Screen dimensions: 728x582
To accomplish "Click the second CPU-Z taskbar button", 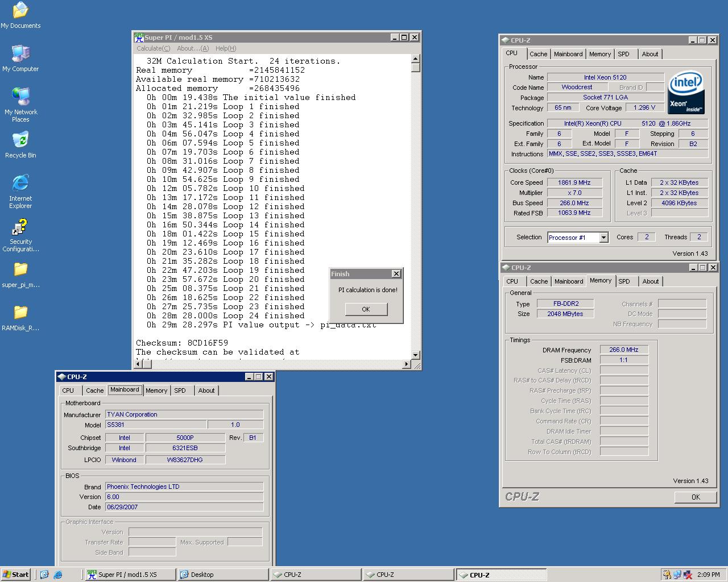I will click(408, 575).
